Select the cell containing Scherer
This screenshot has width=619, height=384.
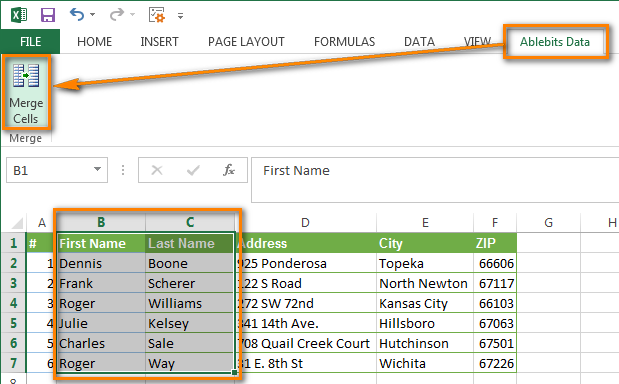(x=190, y=283)
